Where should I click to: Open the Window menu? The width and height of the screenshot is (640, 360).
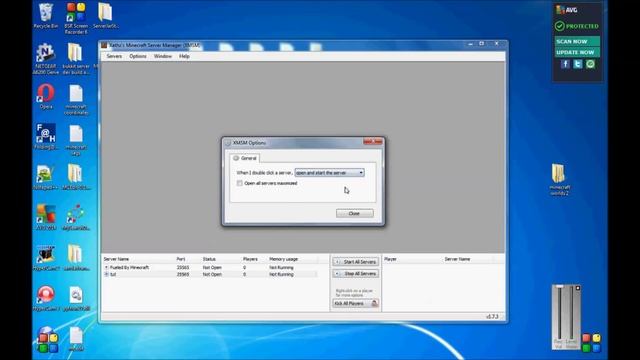(x=163, y=56)
